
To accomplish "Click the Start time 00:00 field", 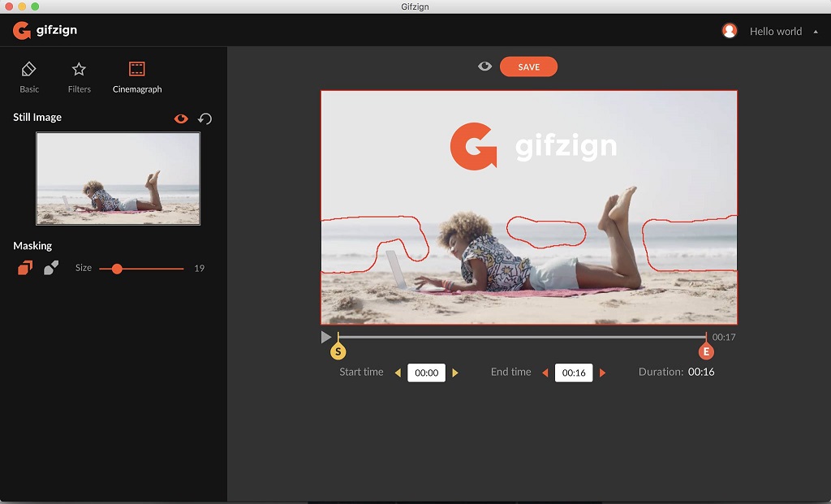I will click(427, 373).
